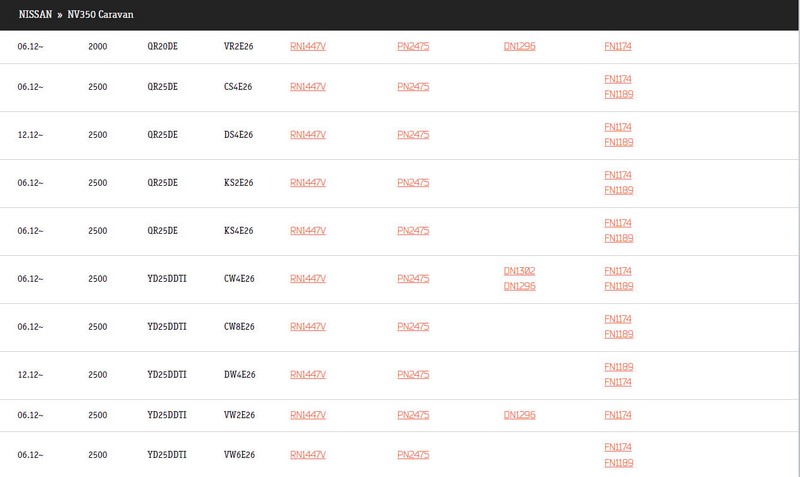Click FN1189 link in the VW6E26 row

tap(618, 463)
